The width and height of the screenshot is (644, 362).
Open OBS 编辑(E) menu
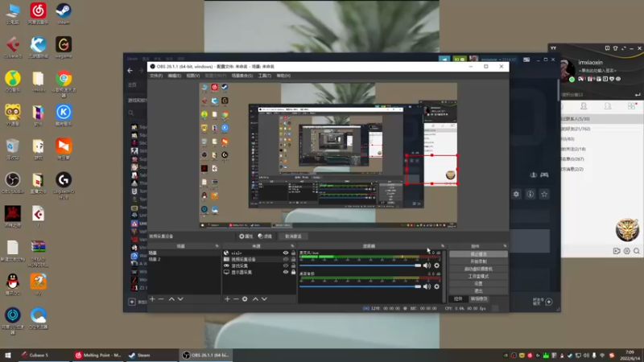174,76
